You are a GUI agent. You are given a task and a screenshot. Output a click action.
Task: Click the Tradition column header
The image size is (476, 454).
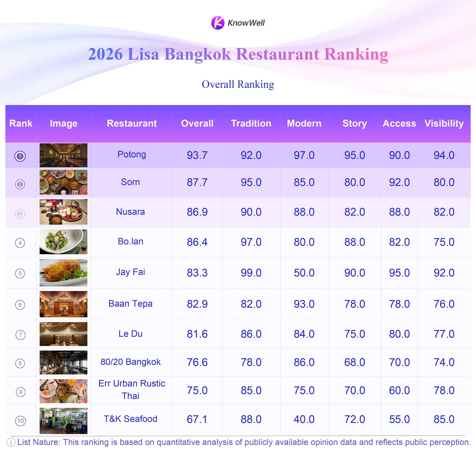coord(251,123)
